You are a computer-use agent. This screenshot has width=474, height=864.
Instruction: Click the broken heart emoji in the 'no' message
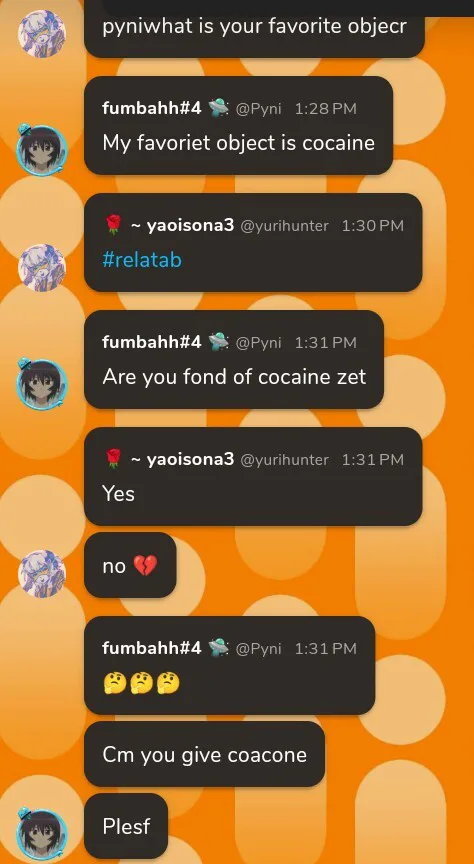tap(146, 565)
